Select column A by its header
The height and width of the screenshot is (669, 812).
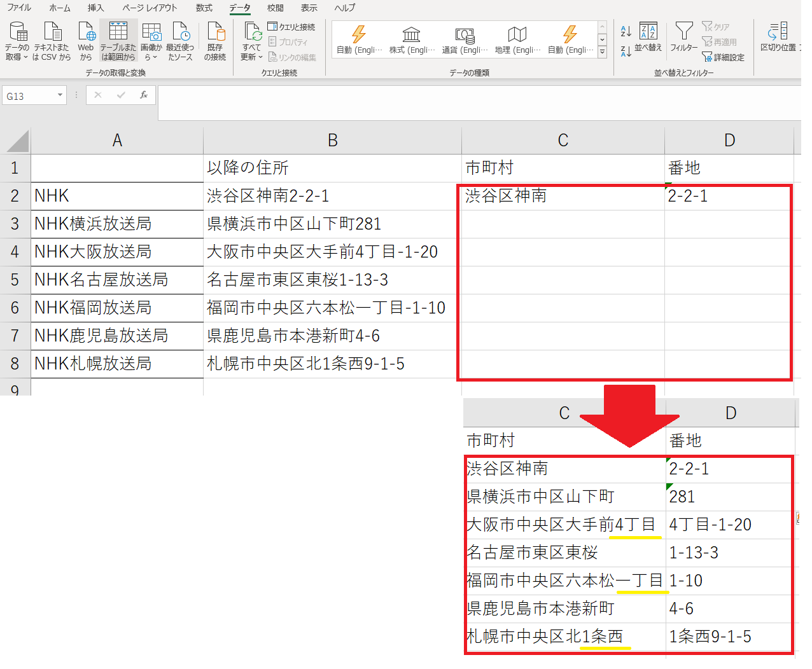pos(117,141)
